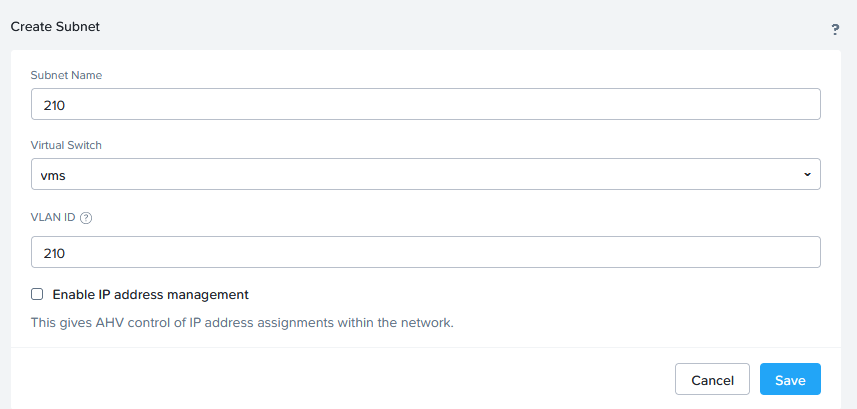Place cursor after "210" in VLAN ID
This screenshot has height=409, width=857.
[x=67, y=252]
